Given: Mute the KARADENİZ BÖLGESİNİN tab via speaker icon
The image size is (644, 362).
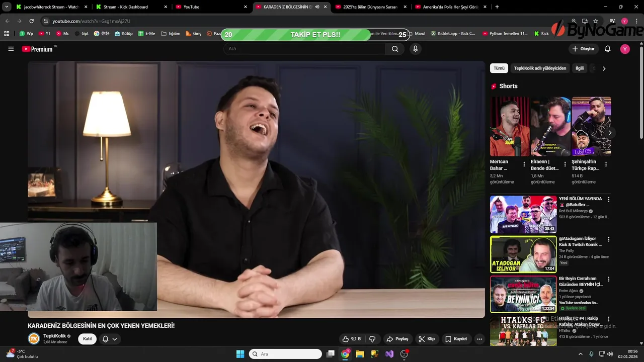Looking at the screenshot, I should [317, 7].
